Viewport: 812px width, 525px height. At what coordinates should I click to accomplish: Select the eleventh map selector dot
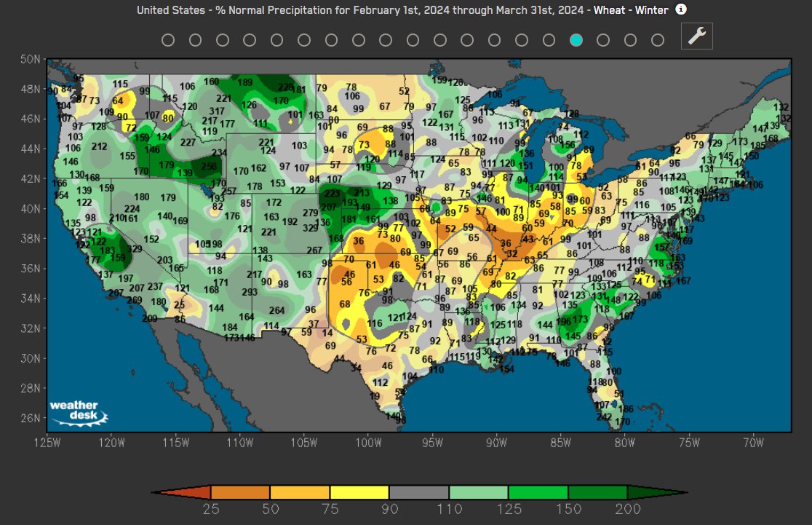click(440, 40)
